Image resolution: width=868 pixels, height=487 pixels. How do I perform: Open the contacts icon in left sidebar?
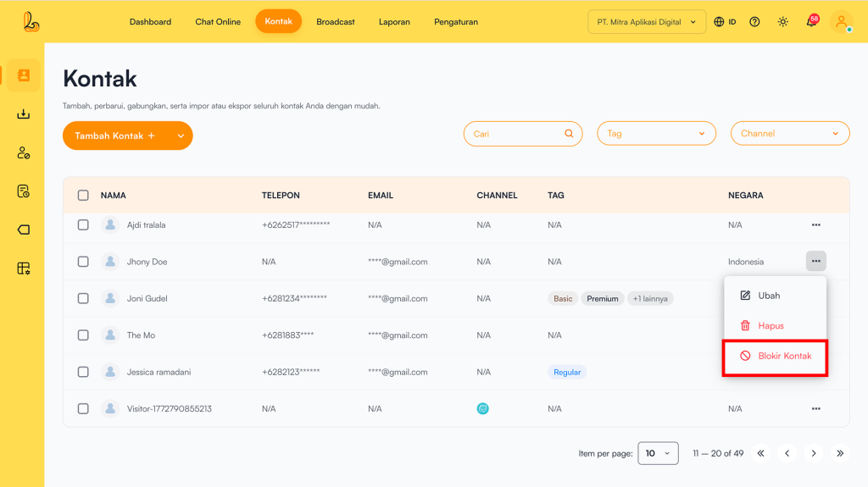click(x=23, y=75)
